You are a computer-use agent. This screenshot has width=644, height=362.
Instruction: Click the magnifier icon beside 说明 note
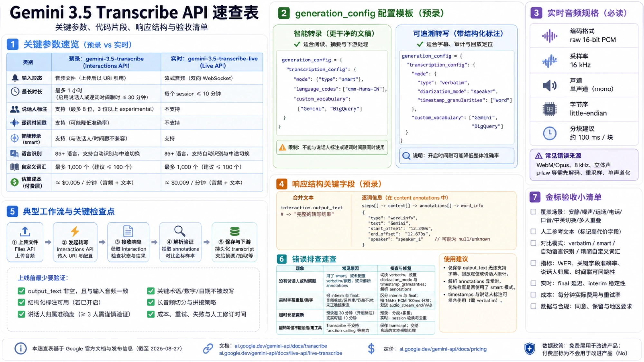(406, 156)
